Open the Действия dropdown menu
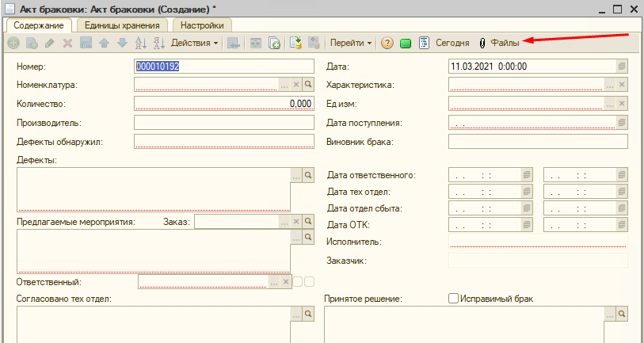644x343 pixels. [194, 43]
